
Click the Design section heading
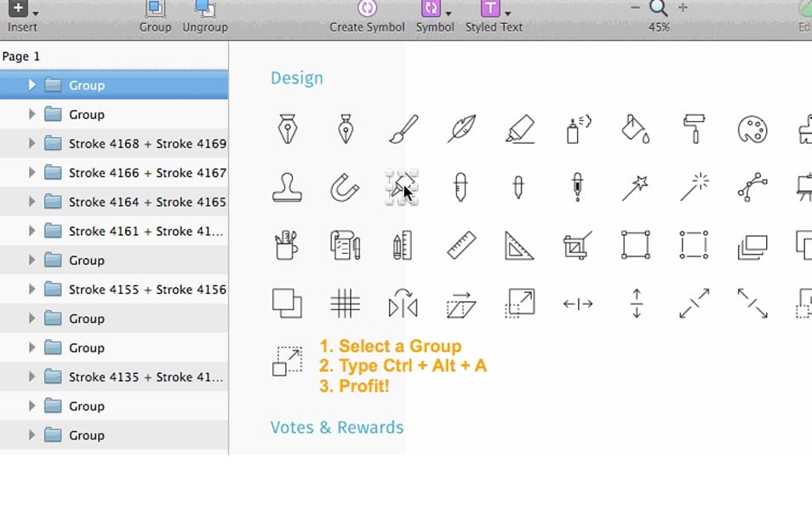point(297,78)
